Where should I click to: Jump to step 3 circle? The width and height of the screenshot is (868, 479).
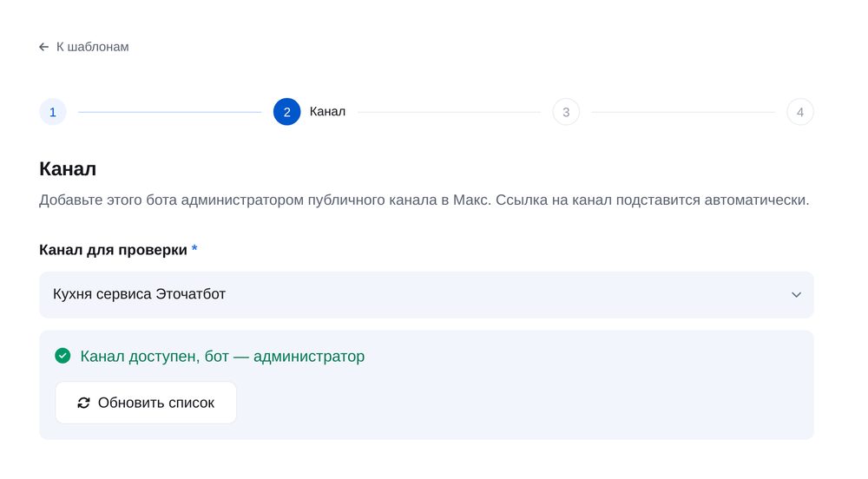(x=566, y=112)
